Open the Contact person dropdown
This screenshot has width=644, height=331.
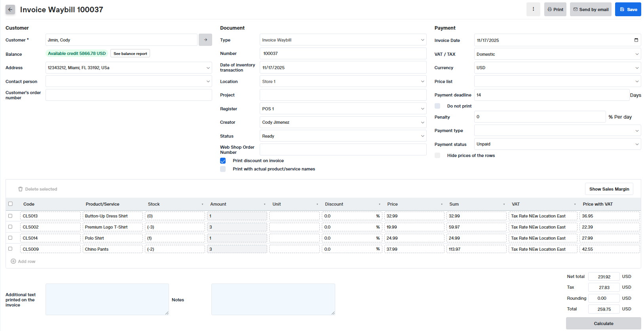tap(129, 81)
